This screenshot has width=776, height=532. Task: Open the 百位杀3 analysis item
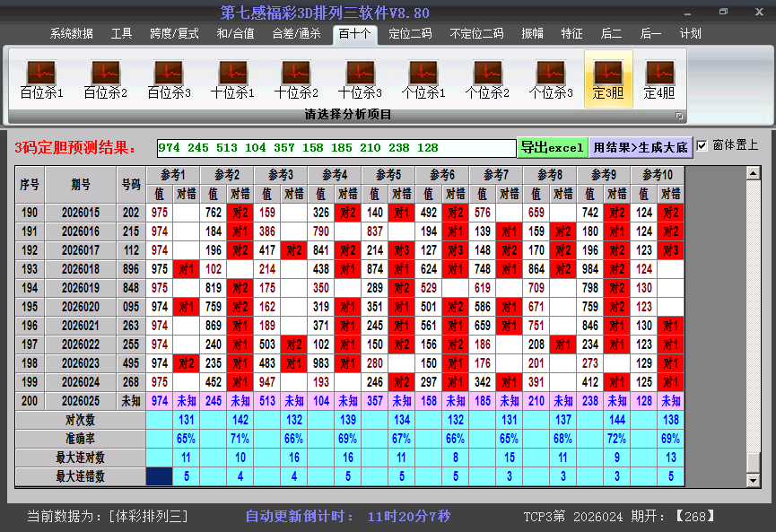(169, 79)
